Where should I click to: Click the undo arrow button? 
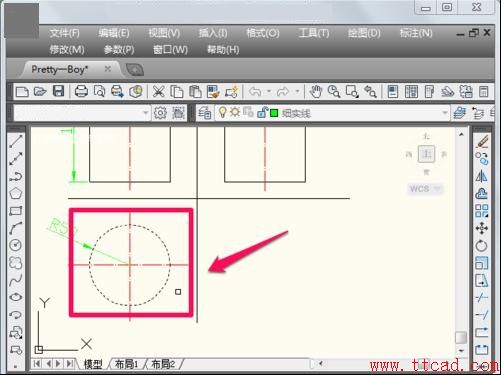point(255,91)
